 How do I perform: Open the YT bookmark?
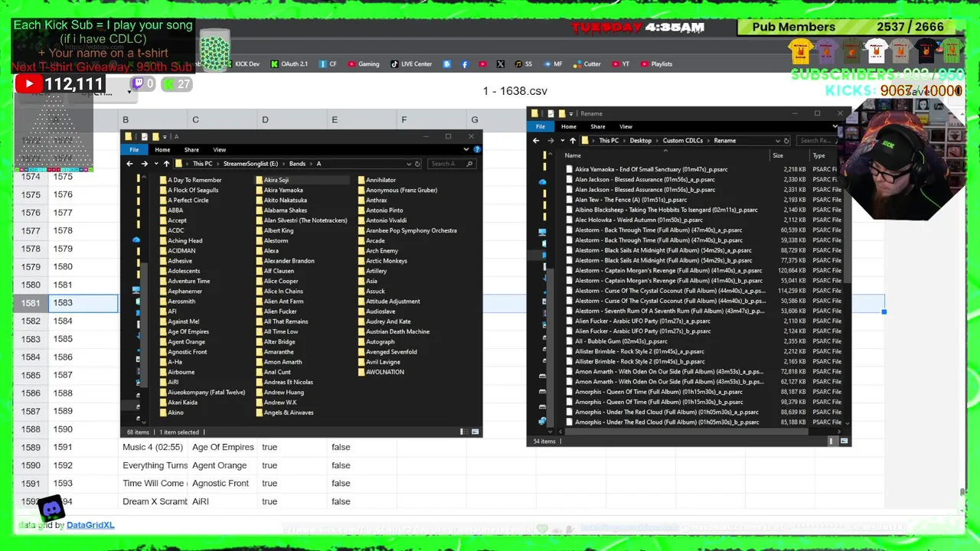coord(621,64)
